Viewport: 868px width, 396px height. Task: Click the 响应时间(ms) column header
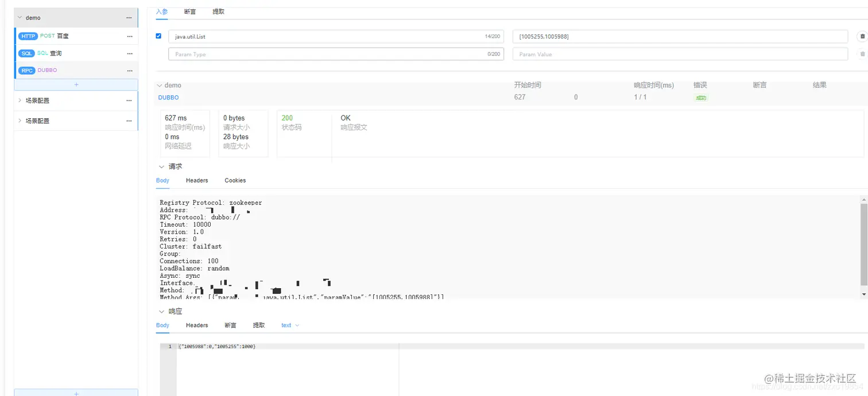(654, 85)
